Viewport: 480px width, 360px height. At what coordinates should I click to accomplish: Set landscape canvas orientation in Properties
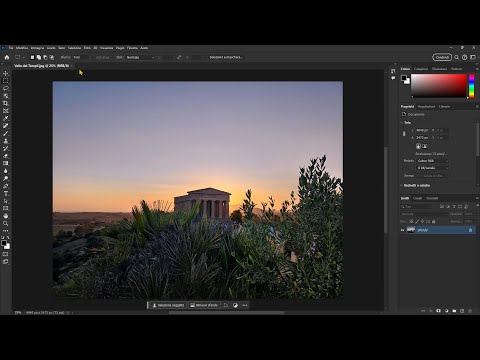click(425, 146)
